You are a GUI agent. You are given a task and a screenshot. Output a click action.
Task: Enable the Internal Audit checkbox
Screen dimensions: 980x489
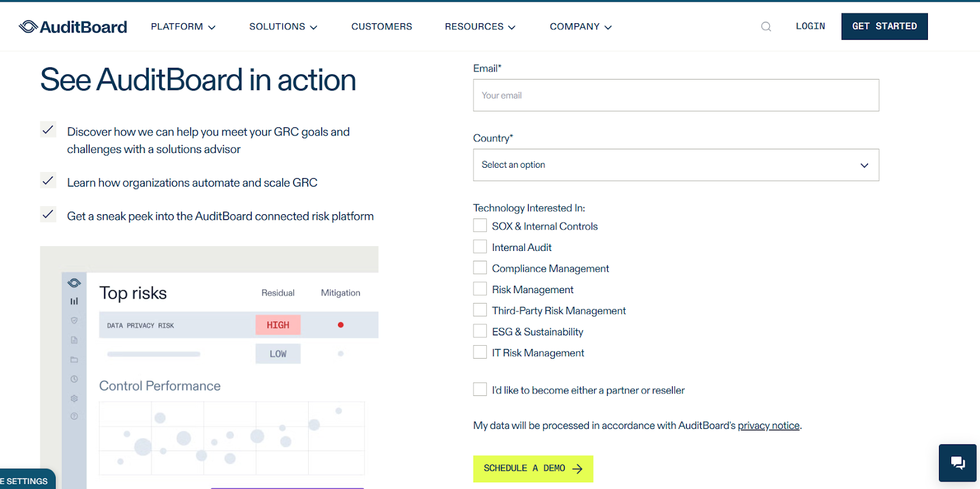[480, 247]
